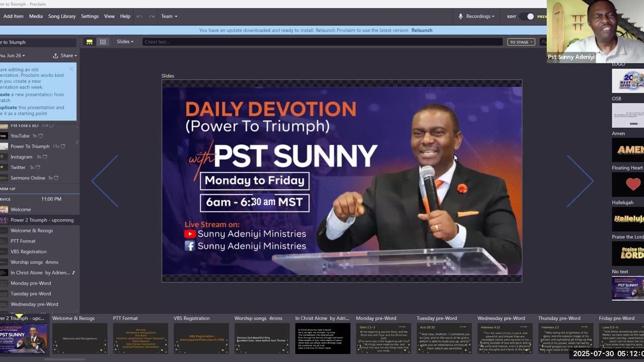Image resolution: width=644 pixels, height=362 pixels.
Task: Click loop icon beside Instagram item
Action: pyautogui.click(x=45, y=157)
